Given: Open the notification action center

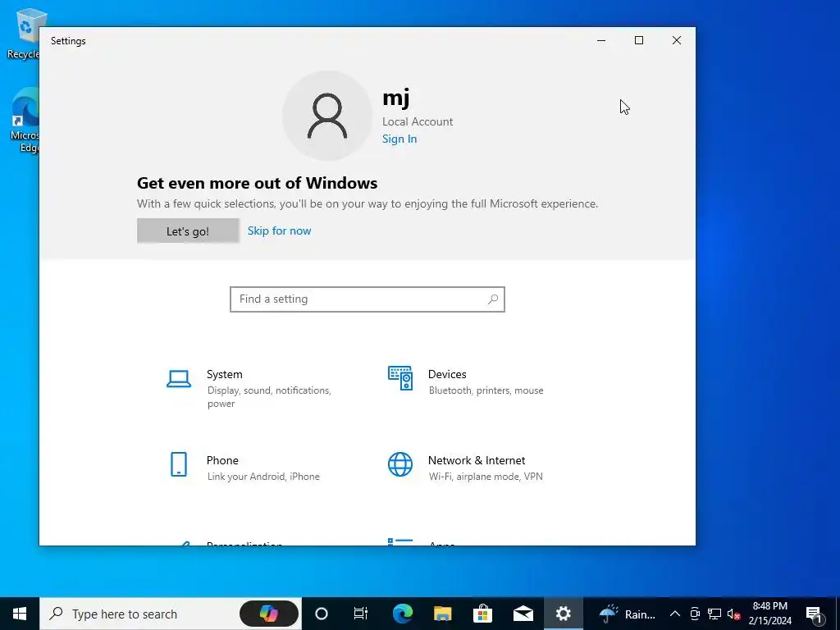Looking at the screenshot, I should pos(815,614).
